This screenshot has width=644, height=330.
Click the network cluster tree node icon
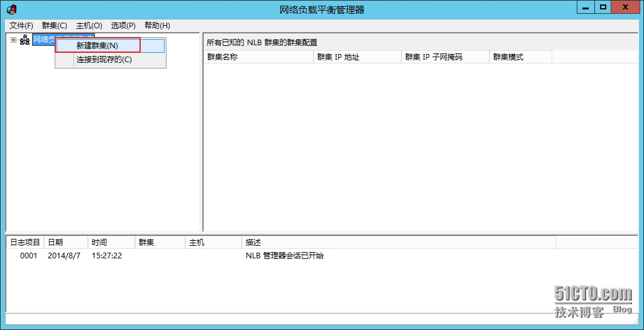click(x=25, y=40)
